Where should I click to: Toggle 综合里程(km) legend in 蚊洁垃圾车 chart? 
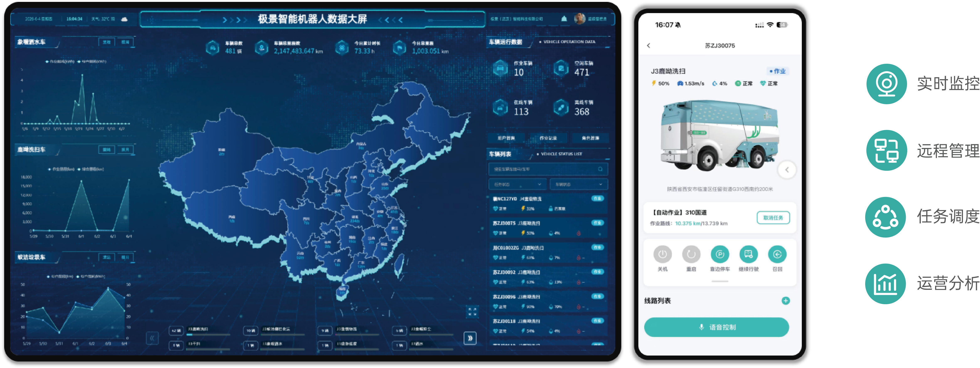click(x=60, y=276)
